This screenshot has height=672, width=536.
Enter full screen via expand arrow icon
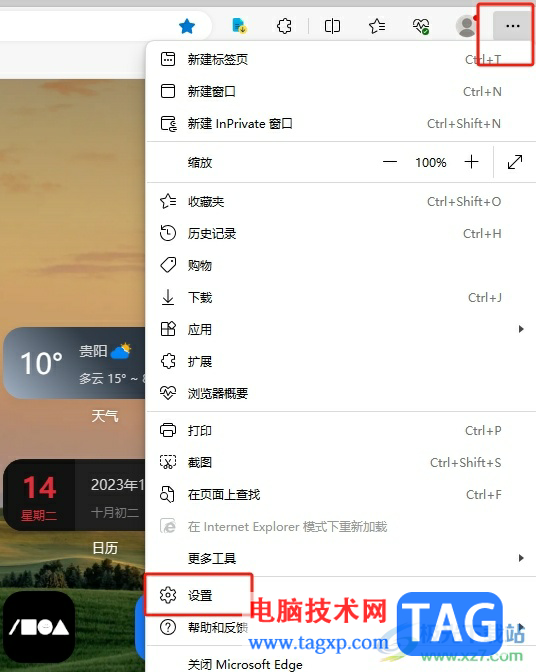515,162
